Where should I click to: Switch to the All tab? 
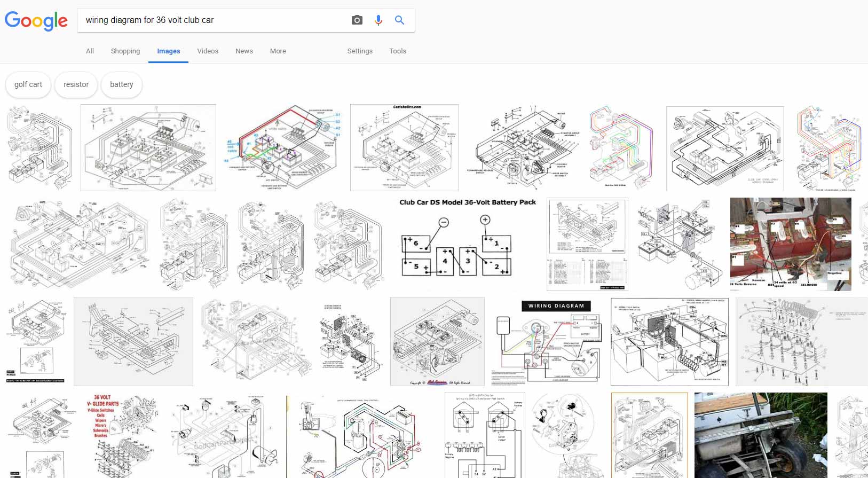(90, 51)
